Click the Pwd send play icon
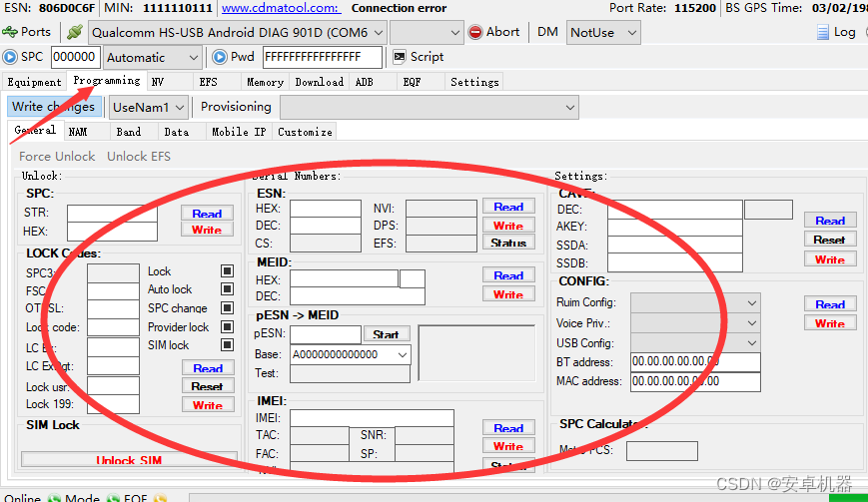868x502 pixels. [220, 57]
